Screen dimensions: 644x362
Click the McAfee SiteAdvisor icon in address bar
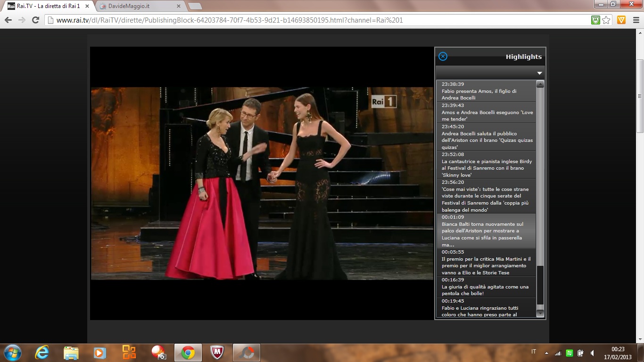pos(596,20)
